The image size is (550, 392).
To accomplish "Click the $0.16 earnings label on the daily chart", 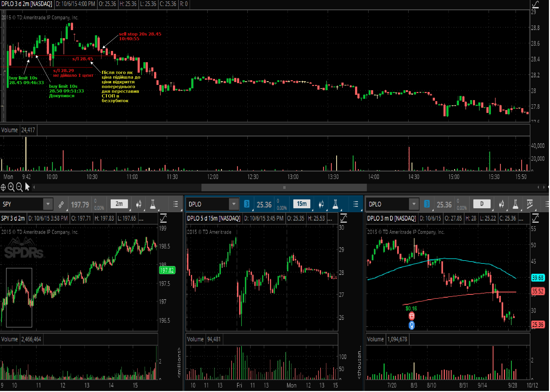I will click(x=411, y=308).
